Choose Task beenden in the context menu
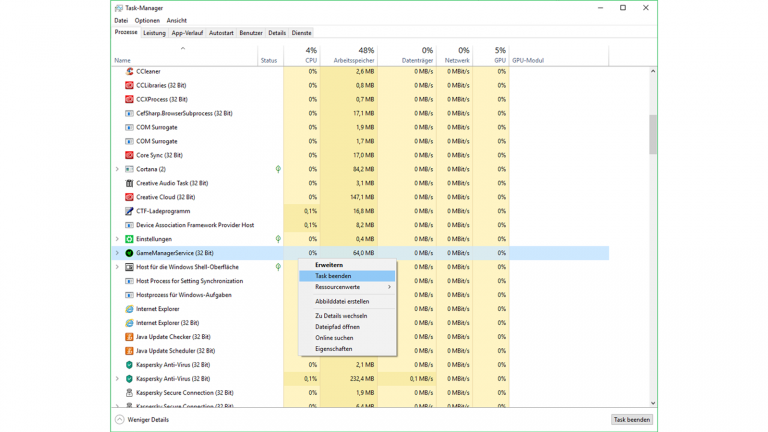Image resolution: width=768 pixels, height=432 pixels. [333, 276]
